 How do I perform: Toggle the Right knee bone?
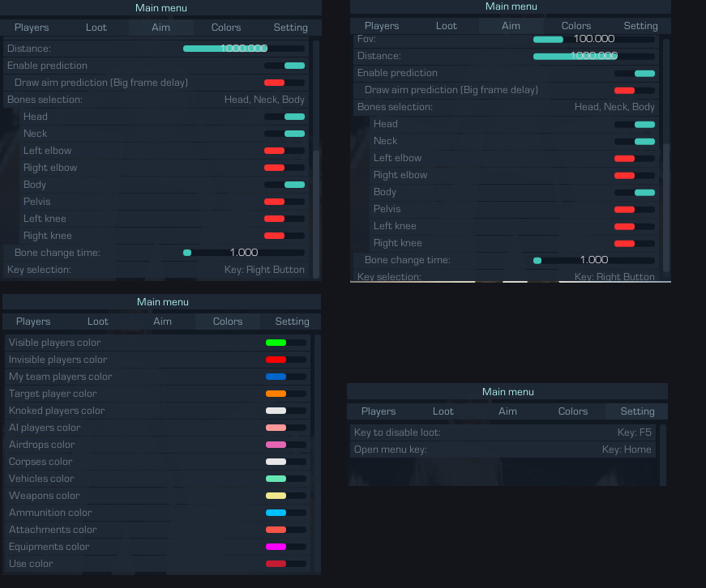point(285,235)
